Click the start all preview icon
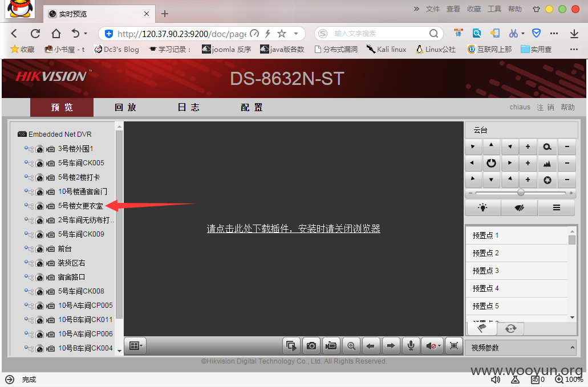 (x=291, y=345)
